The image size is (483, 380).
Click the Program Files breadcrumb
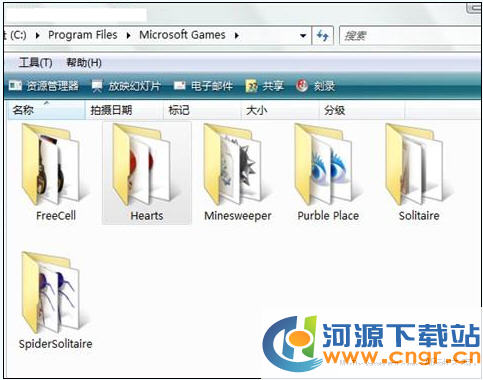(x=83, y=35)
